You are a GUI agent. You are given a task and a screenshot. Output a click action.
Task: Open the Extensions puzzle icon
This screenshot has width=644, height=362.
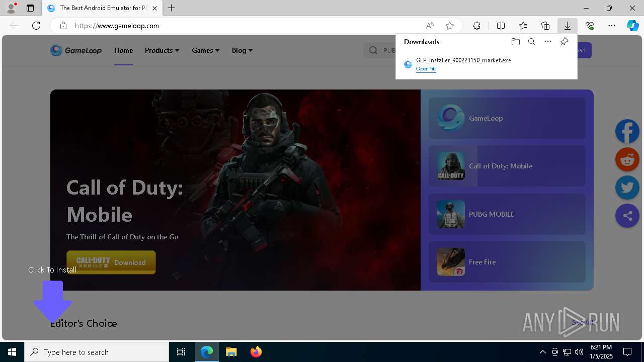(476, 26)
